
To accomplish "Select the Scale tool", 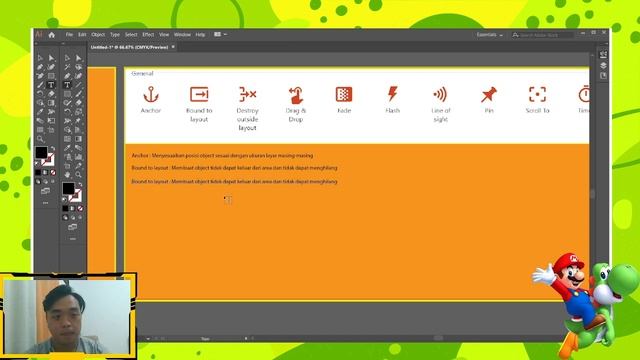I will 78,112.
